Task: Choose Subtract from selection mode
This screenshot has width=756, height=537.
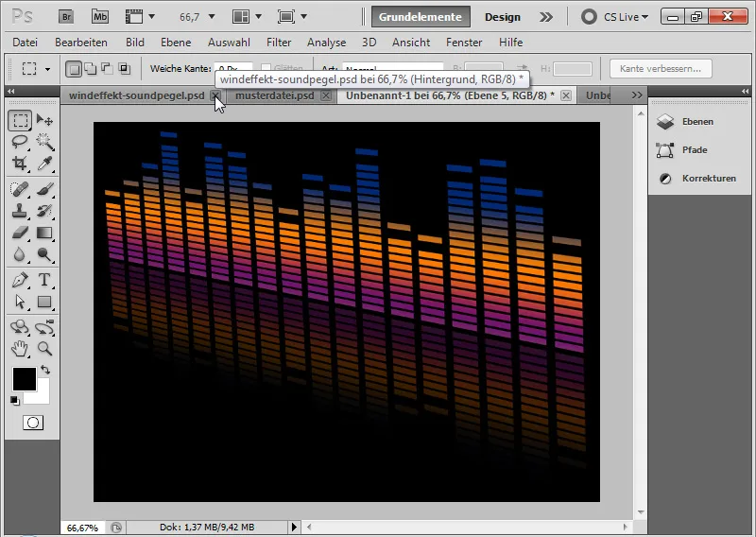Action: [x=107, y=69]
